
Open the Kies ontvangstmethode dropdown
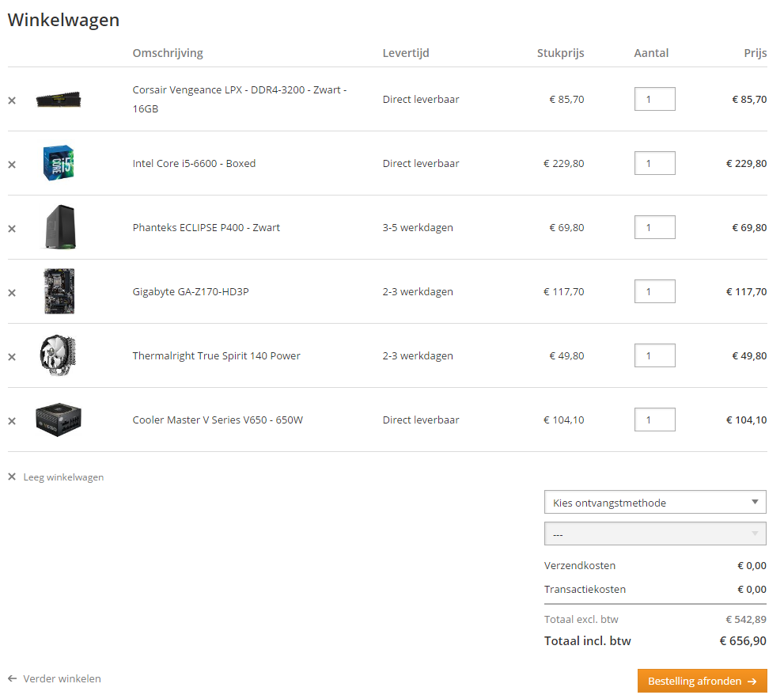coord(655,502)
